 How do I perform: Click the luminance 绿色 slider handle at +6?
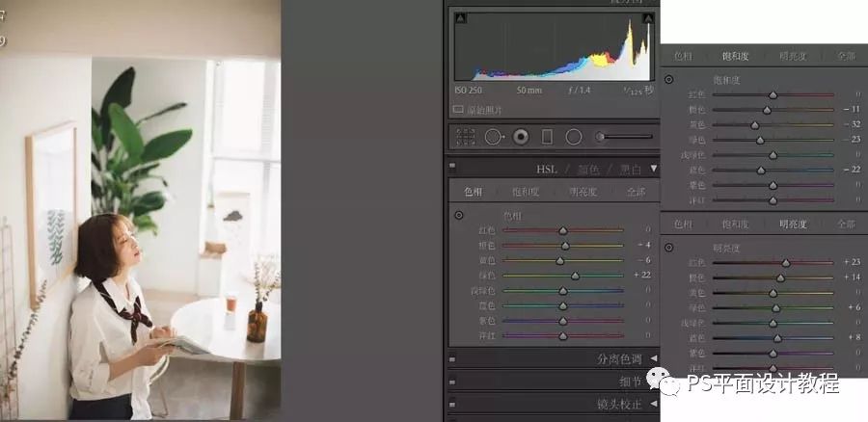[x=775, y=308]
